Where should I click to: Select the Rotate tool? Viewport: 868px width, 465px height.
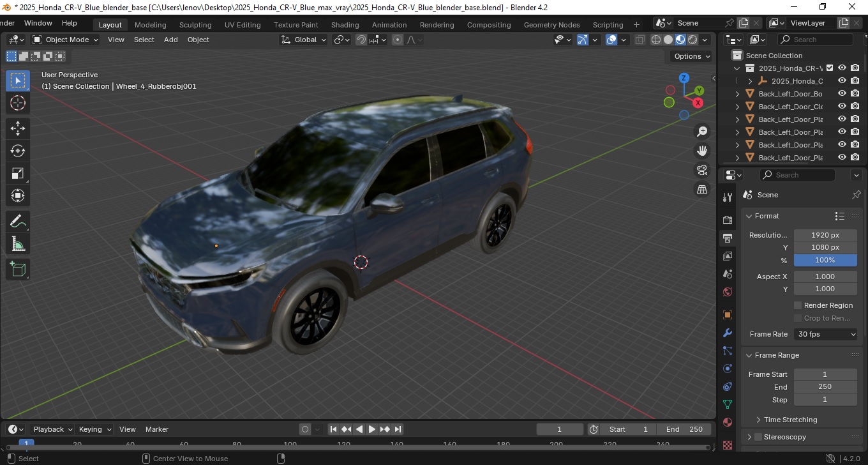click(18, 151)
